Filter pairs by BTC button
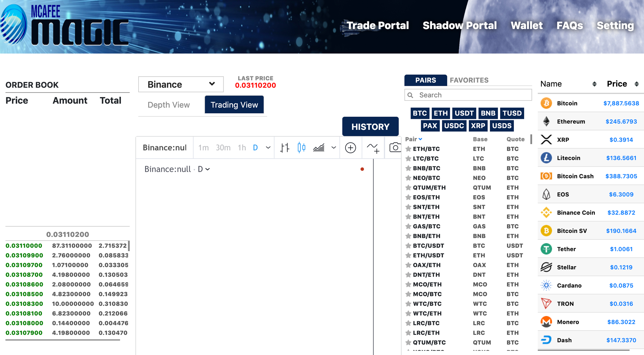644x355 pixels. (x=420, y=113)
